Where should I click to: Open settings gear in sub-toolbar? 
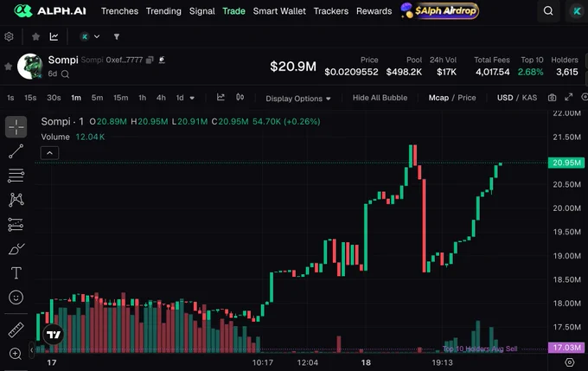tap(9, 37)
